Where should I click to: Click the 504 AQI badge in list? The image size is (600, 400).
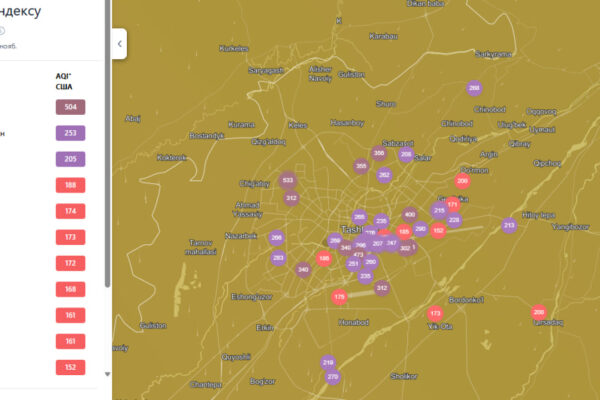tap(71, 108)
